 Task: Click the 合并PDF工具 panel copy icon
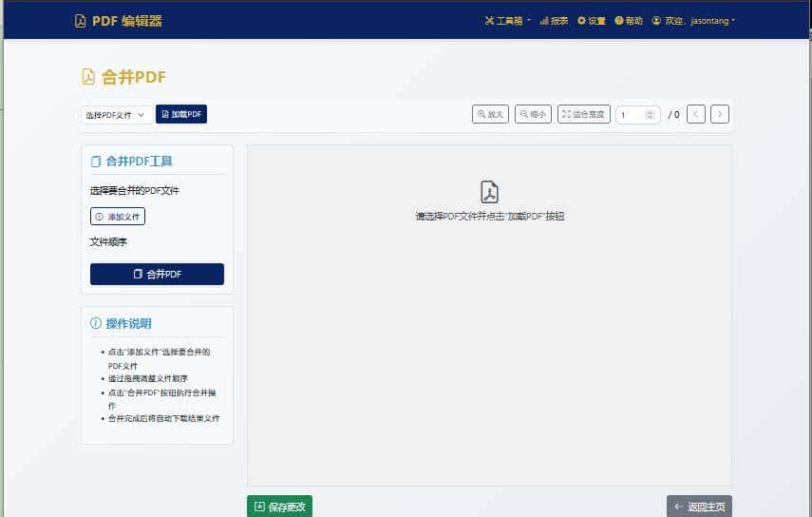pyautogui.click(x=96, y=162)
